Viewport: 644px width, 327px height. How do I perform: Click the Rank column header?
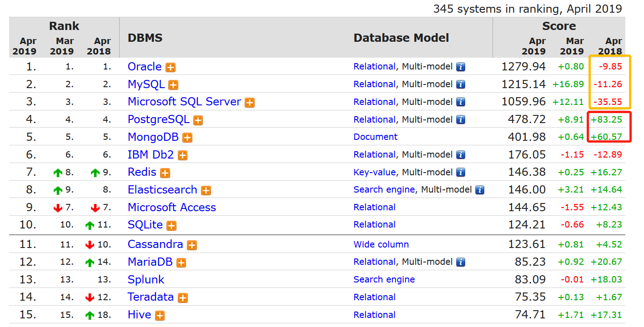click(64, 26)
